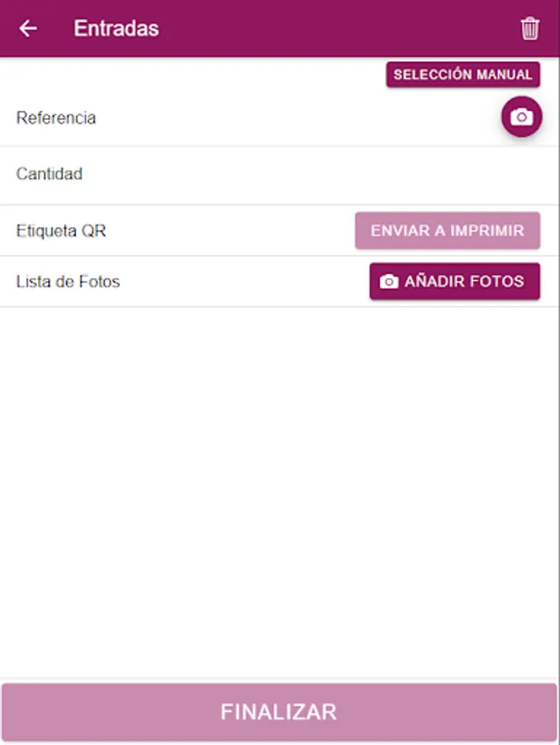Screen dimensions: 560x745
Task: Click blank space in the Etiqueta QR row
Action: click(230, 231)
